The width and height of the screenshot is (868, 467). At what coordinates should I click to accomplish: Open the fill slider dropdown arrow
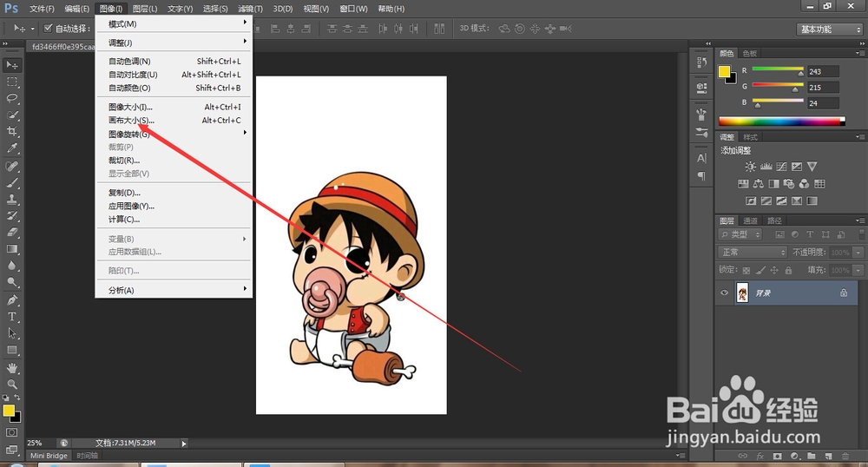[x=858, y=270]
